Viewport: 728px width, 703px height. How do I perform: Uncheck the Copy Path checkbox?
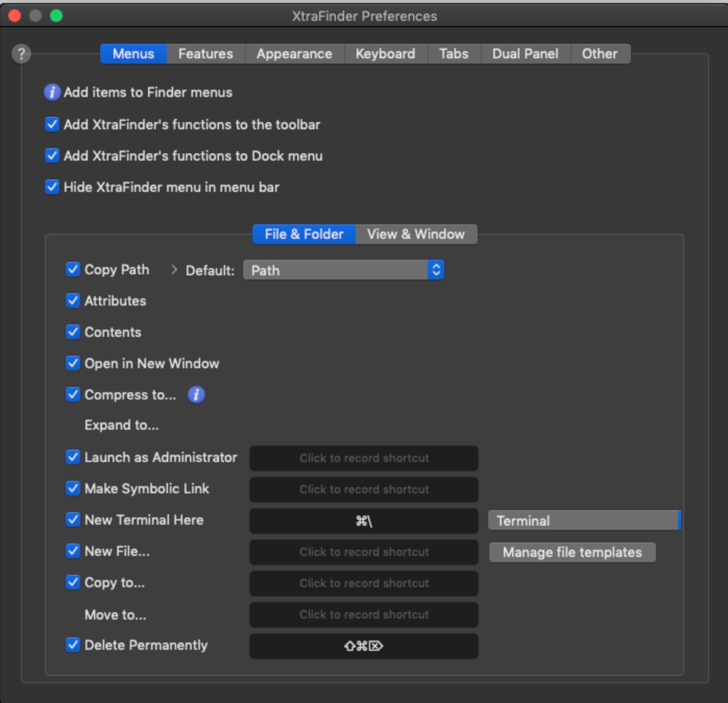tap(73, 270)
